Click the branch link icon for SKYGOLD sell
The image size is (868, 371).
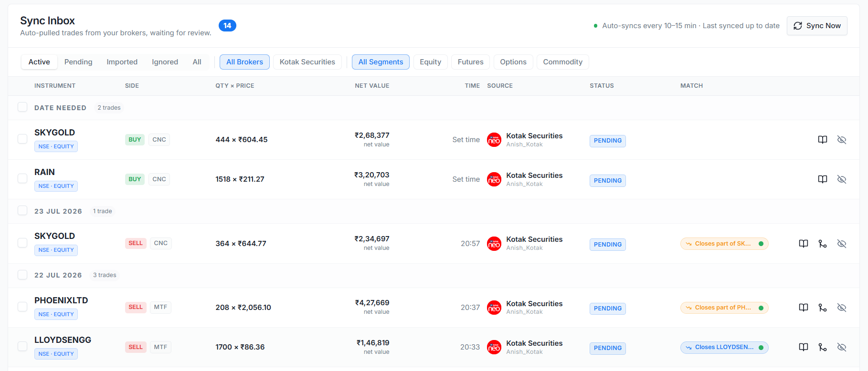pyautogui.click(x=823, y=244)
